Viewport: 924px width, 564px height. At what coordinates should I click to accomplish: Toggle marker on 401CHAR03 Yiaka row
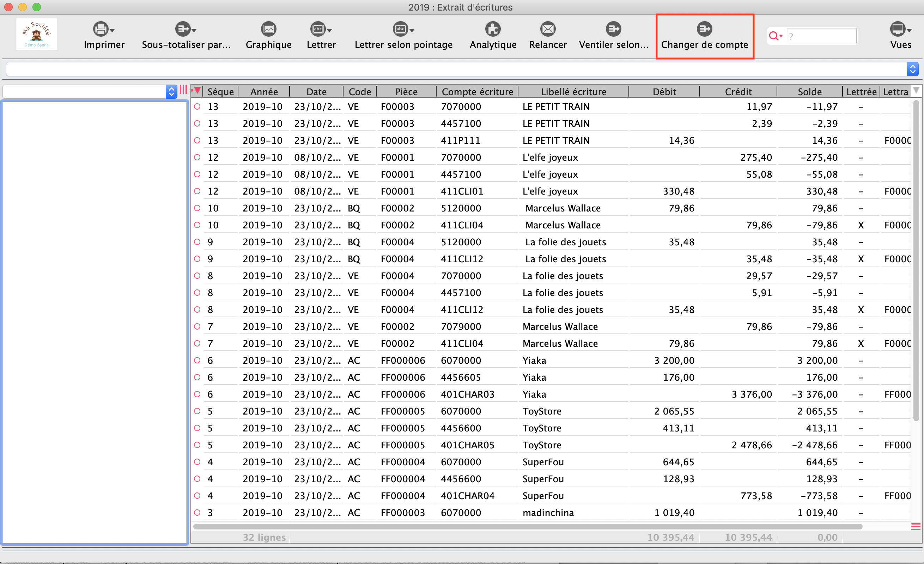coord(197,394)
